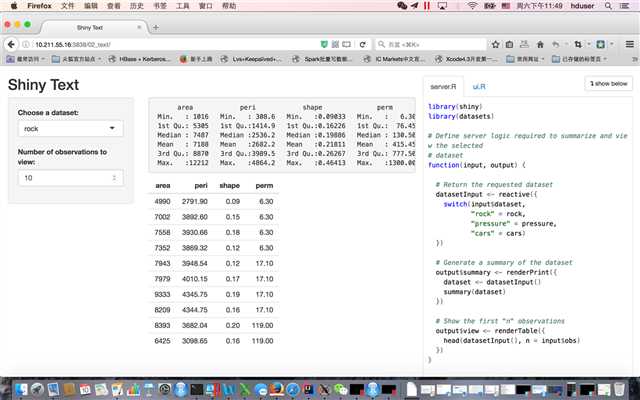The image size is (640, 400).
Task: Reload the page with the refresh icon
Action: coord(362,44)
